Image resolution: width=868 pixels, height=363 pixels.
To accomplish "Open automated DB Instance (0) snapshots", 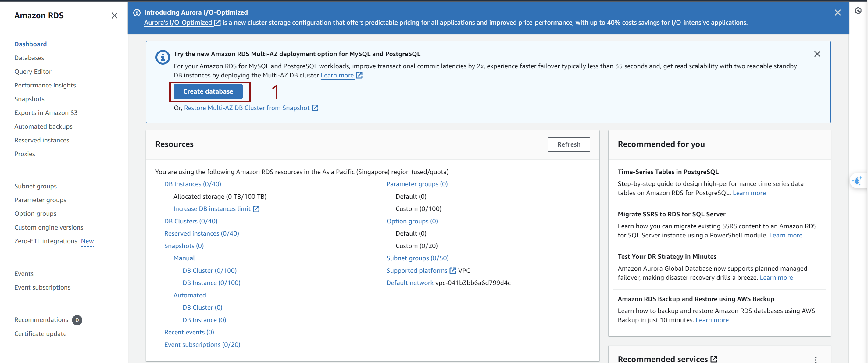I will [204, 320].
